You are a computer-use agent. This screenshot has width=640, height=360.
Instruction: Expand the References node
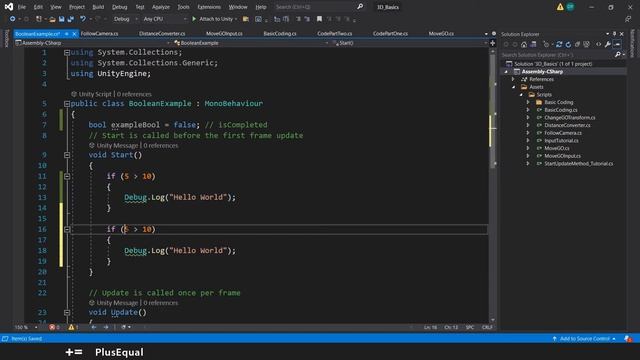tap(514, 79)
